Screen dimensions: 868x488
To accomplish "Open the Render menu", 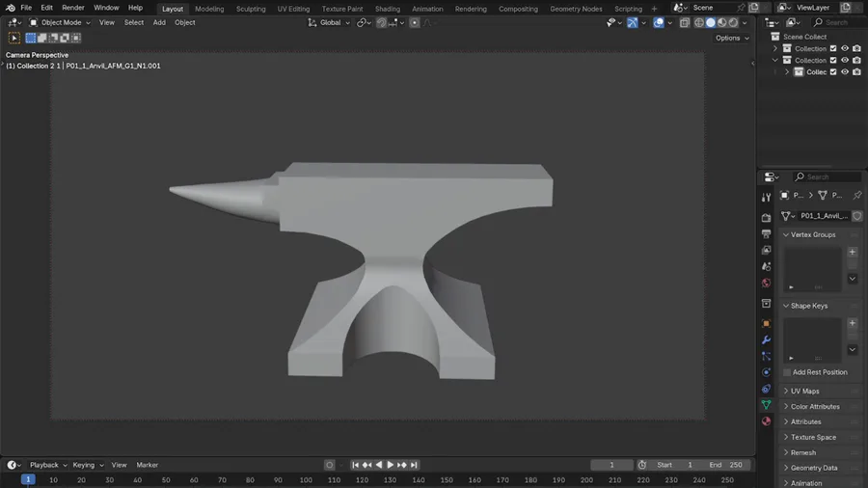I will click(x=73, y=8).
